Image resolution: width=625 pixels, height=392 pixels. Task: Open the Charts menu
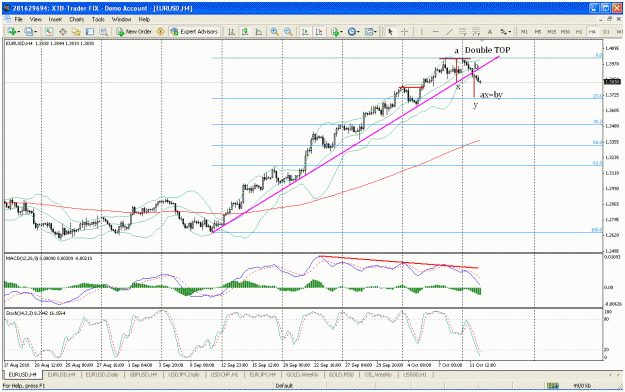click(x=77, y=19)
